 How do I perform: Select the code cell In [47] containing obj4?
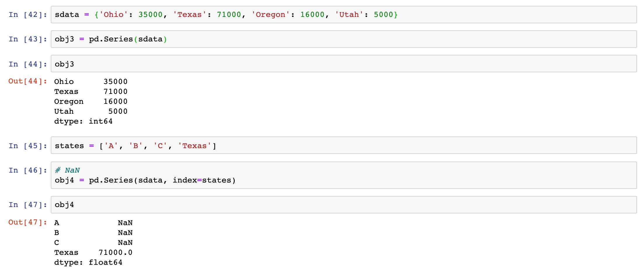344,205
